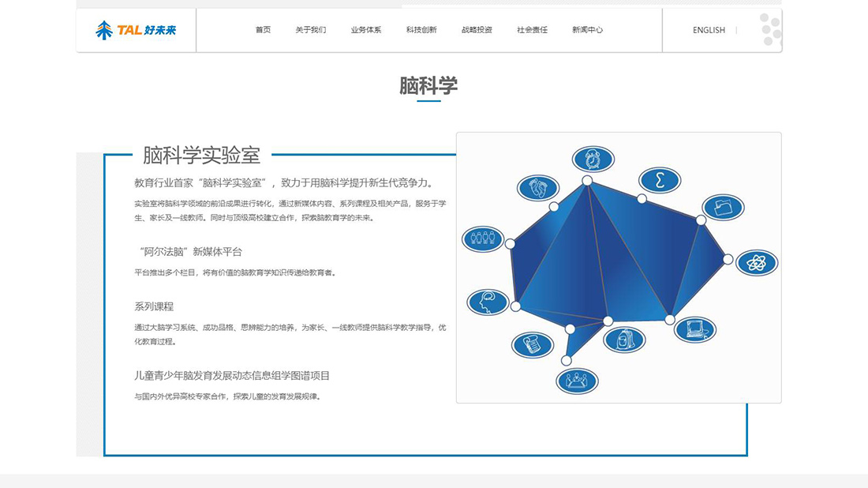Click the alarm clock icon on the brain diagram

[x=593, y=159]
